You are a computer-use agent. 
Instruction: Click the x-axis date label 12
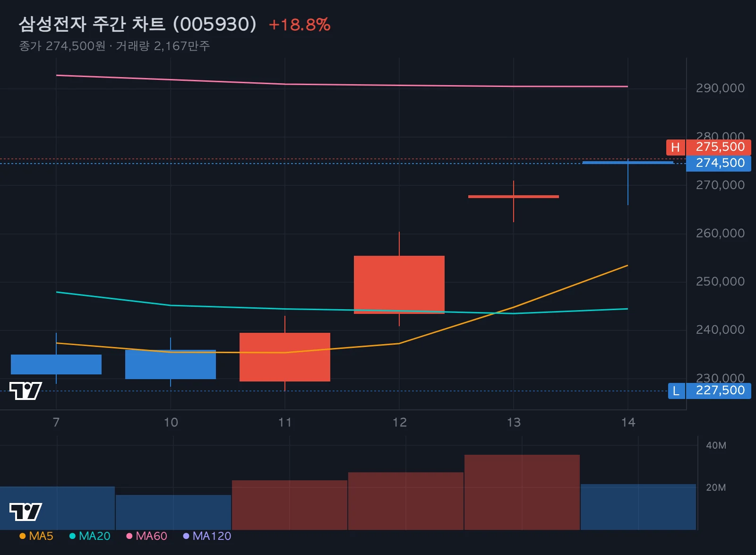tap(399, 422)
